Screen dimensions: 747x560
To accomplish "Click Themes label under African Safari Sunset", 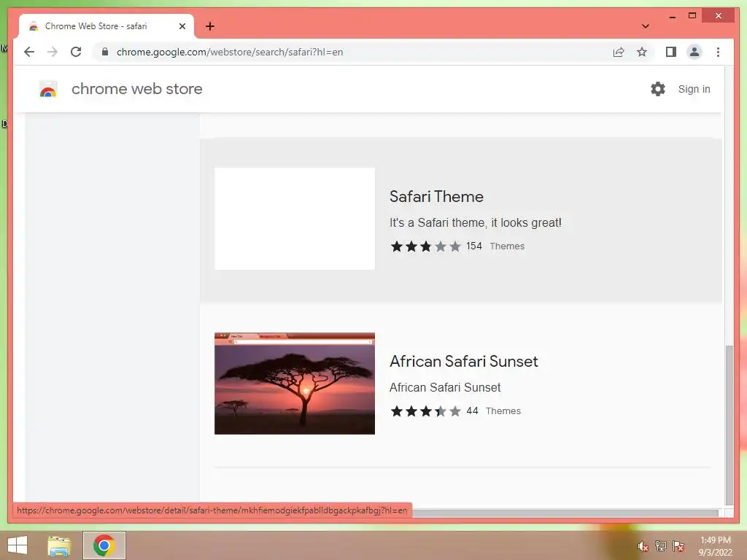I will [503, 411].
